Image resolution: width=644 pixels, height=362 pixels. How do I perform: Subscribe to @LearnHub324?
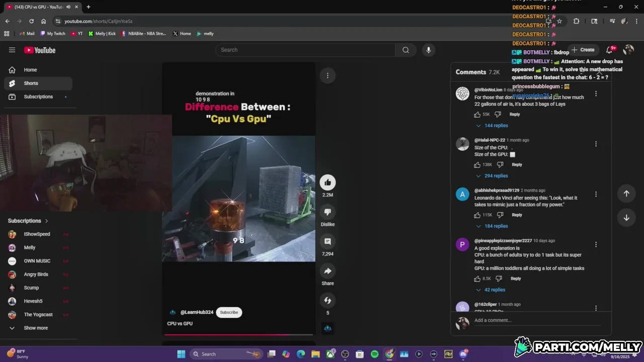229,312
